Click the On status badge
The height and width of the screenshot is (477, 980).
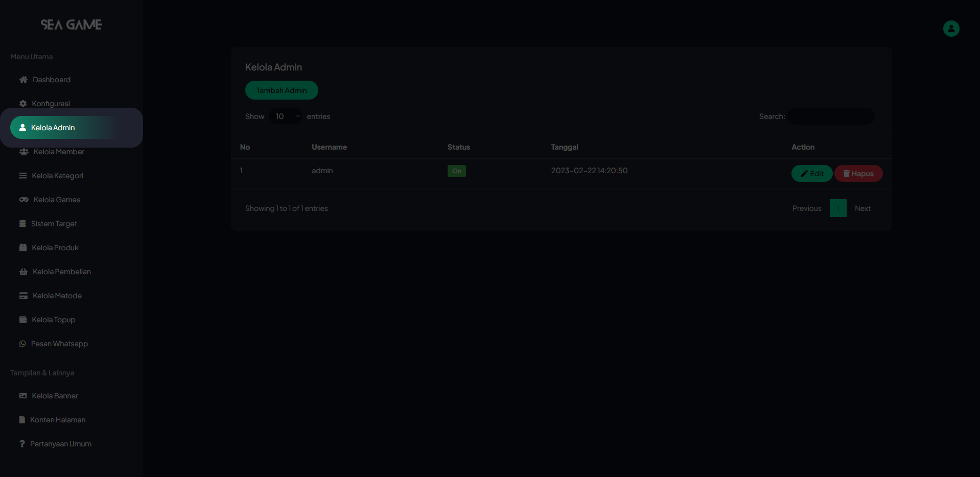[x=457, y=171]
